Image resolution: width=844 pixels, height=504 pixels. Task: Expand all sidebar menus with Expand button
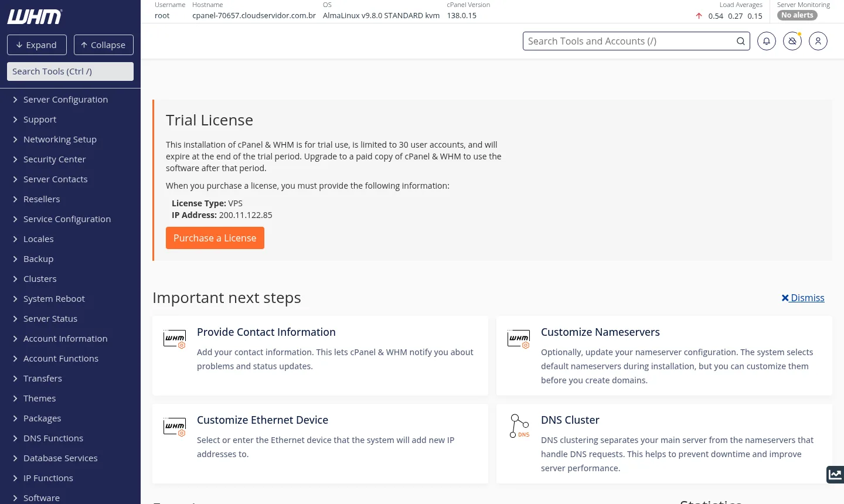tap(37, 45)
